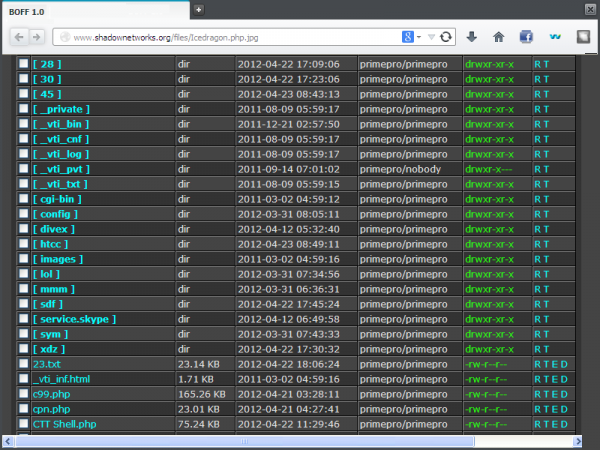Image resolution: width=600 pixels, height=450 pixels.
Task: Go to the Home page icon
Action: 498,37
